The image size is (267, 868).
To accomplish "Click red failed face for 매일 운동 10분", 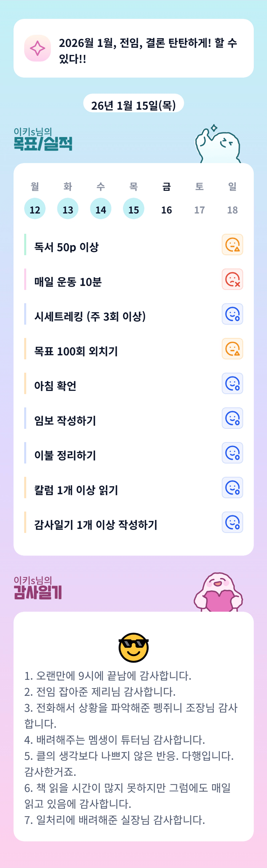I will click(232, 279).
